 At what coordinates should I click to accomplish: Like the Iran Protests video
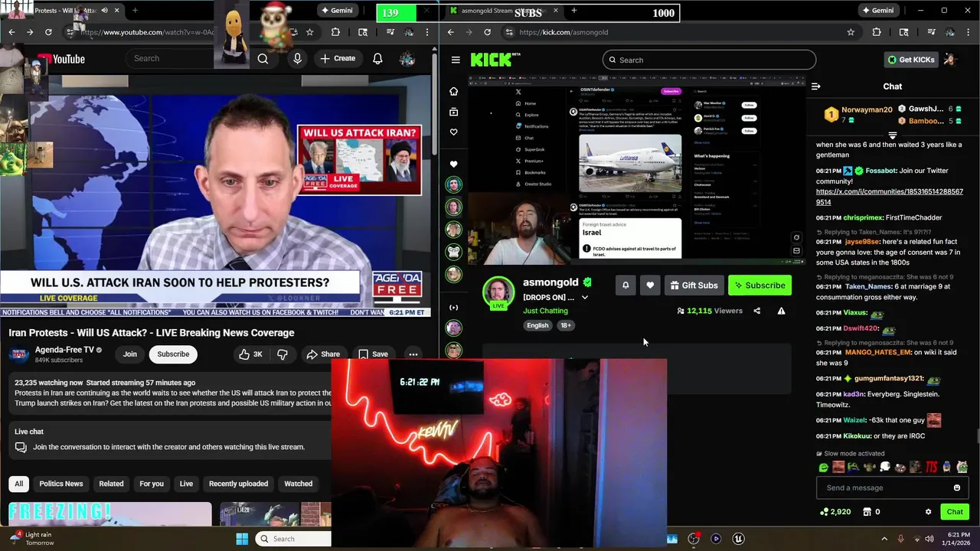point(250,354)
